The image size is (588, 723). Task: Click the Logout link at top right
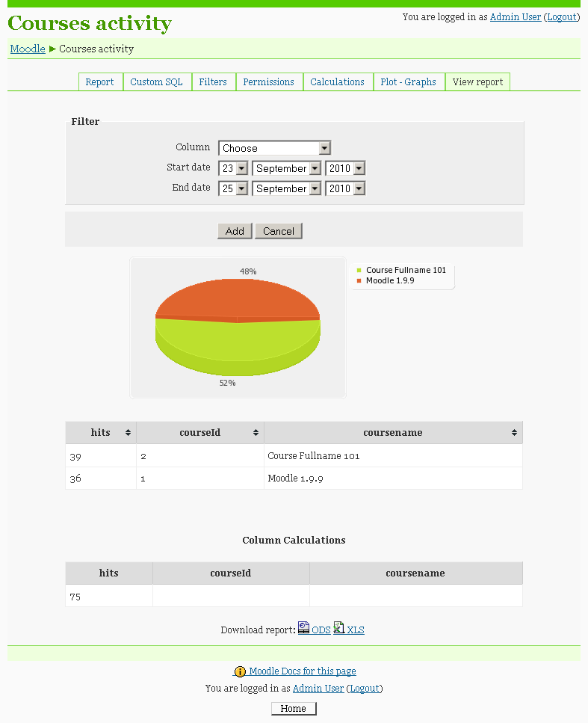click(562, 16)
